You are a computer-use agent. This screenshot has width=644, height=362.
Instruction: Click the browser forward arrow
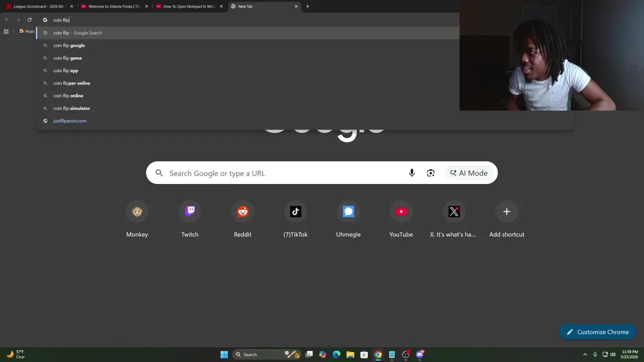(18, 20)
